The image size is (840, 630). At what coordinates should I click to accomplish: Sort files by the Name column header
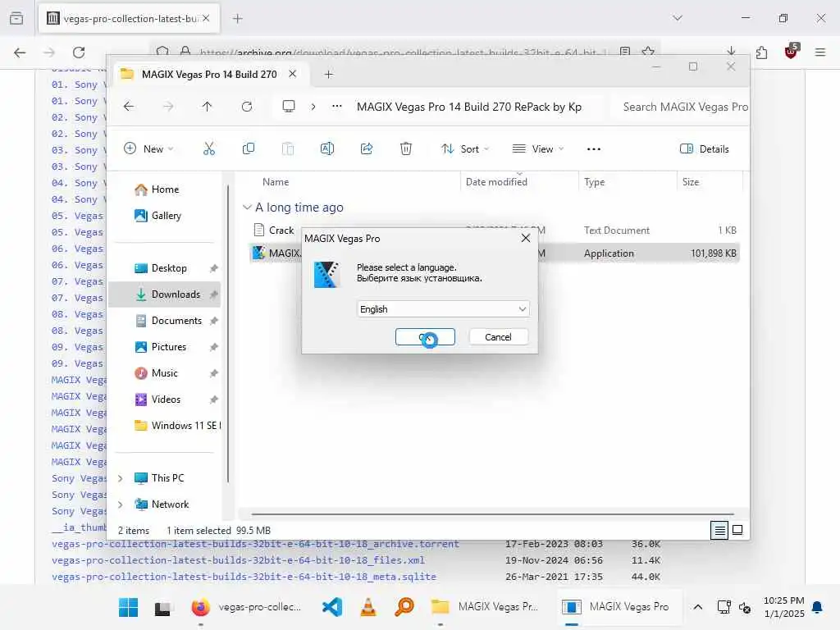point(276,182)
